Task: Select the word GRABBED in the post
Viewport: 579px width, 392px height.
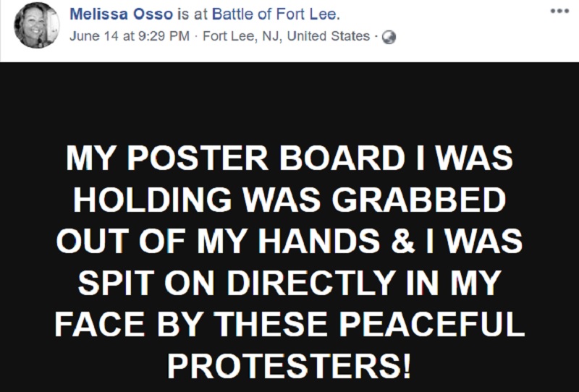Action: [419, 200]
